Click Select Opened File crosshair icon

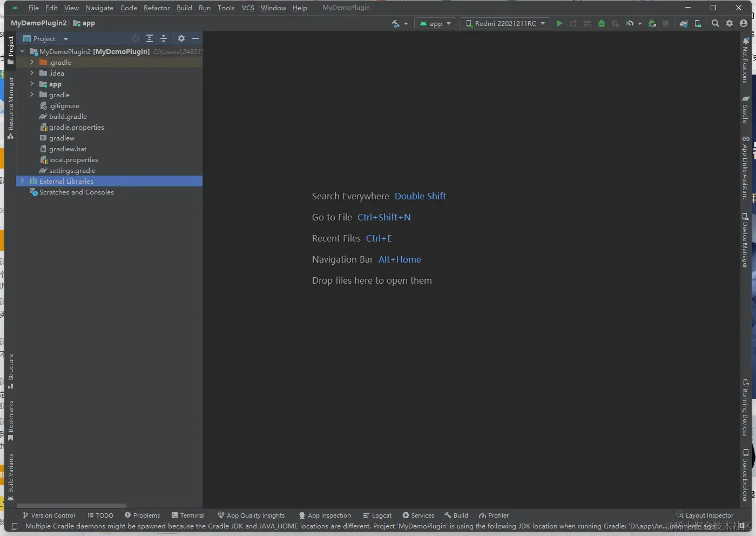click(136, 38)
